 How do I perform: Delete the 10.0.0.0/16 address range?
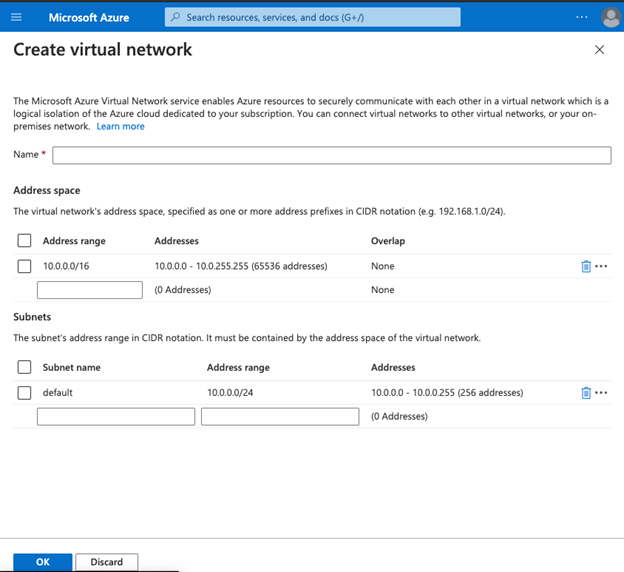click(x=586, y=266)
